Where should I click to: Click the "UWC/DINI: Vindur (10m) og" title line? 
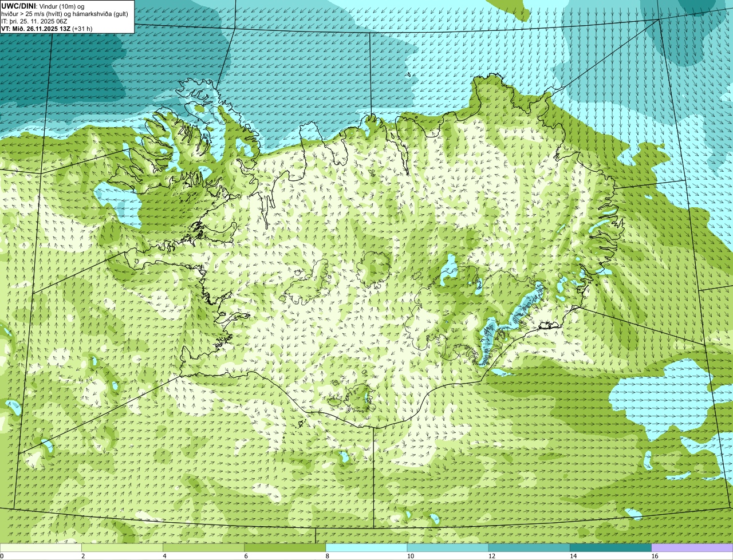pos(43,6)
